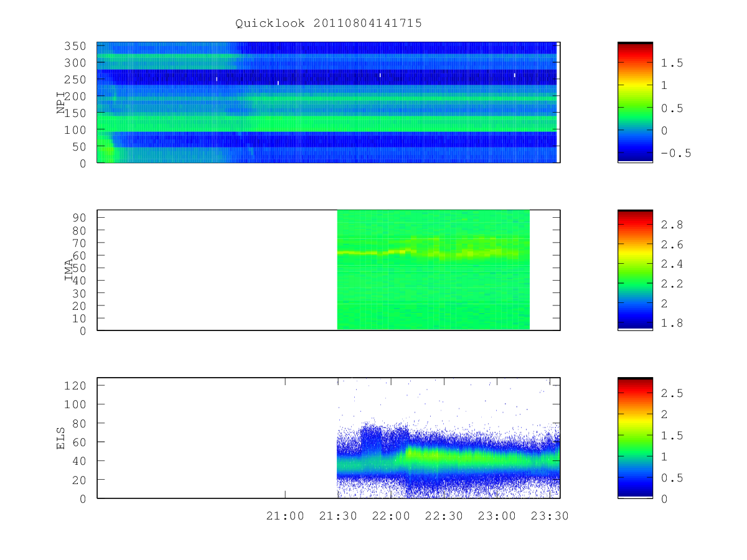Click the 90 tick on IMA axis
This screenshot has width=747, height=560.
79,217
